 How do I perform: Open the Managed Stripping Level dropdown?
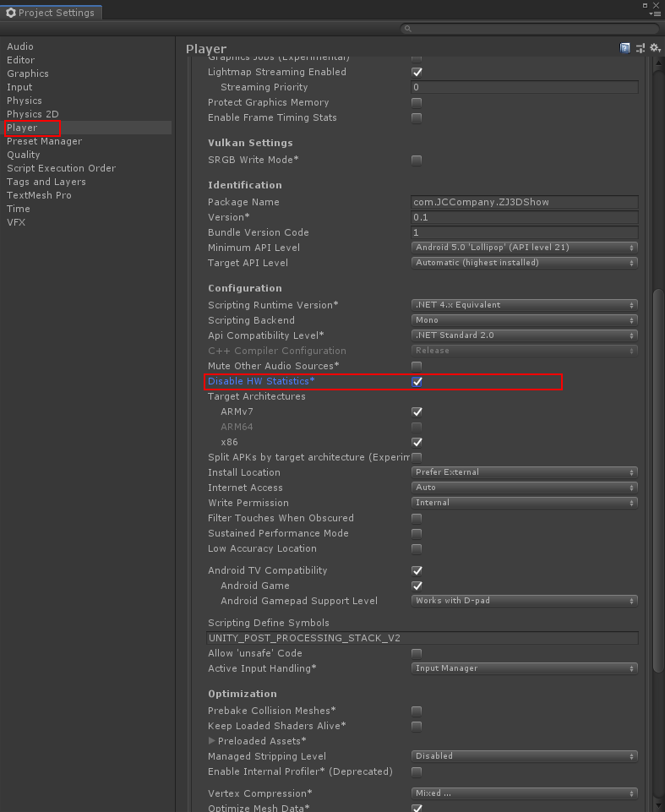pyautogui.click(x=524, y=756)
